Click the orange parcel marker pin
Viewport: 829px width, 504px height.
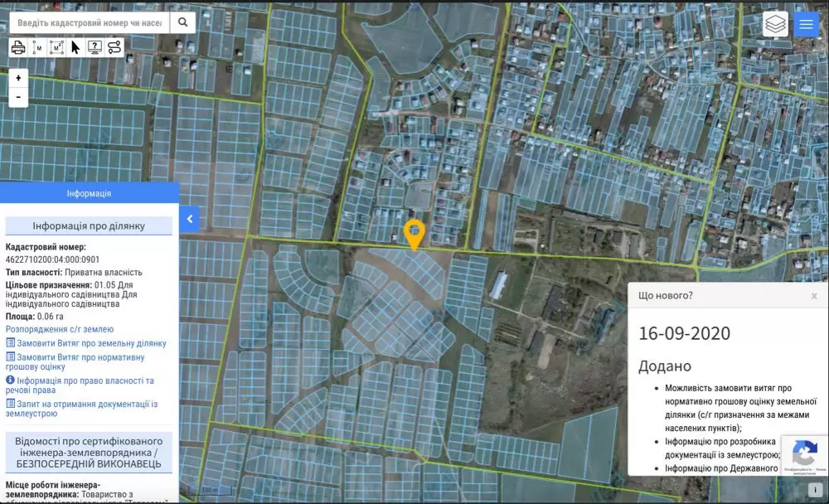pyautogui.click(x=414, y=235)
